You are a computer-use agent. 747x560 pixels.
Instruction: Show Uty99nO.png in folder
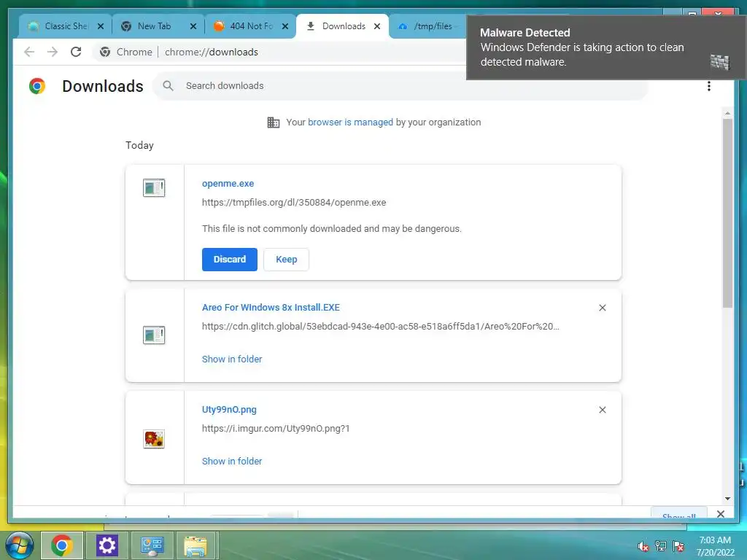point(232,461)
